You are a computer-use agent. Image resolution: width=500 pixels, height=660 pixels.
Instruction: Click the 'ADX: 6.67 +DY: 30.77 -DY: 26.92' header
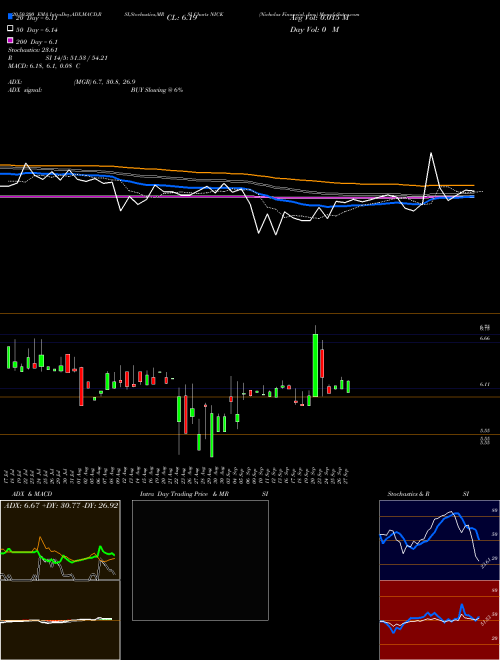[x=61, y=505]
